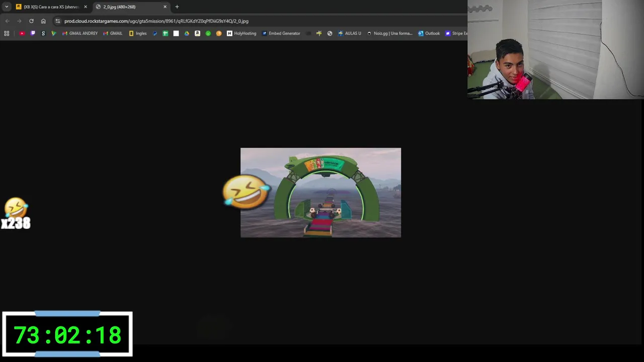Select the 2_0.jpg tab
This screenshot has width=644, height=362.
132,7
